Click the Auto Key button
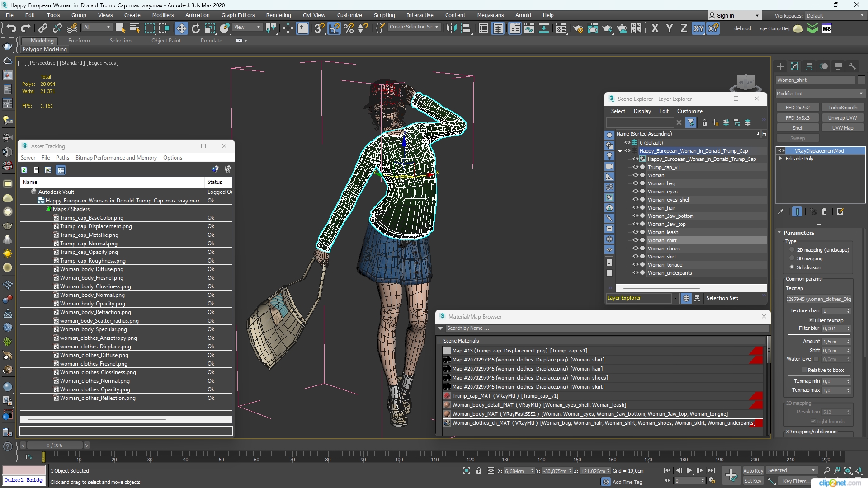The width and height of the screenshot is (868, 488). tap(753, 471)
